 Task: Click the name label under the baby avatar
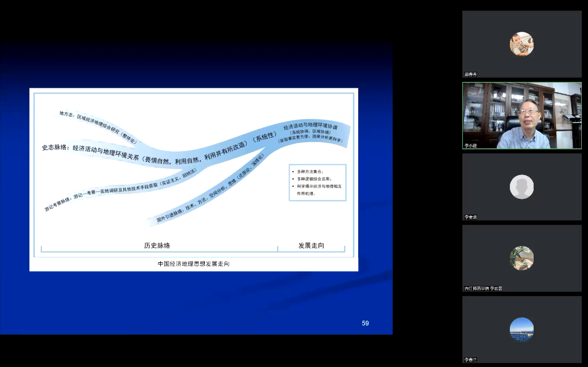pos(471,74)
